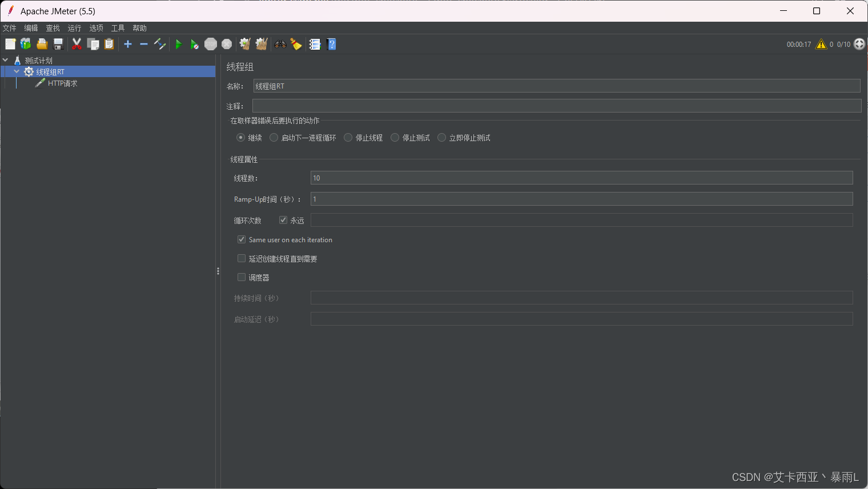This screenshot has height=489, width=868.
Task: Expand all nodes with plus icon
Action: click(128, 44)
